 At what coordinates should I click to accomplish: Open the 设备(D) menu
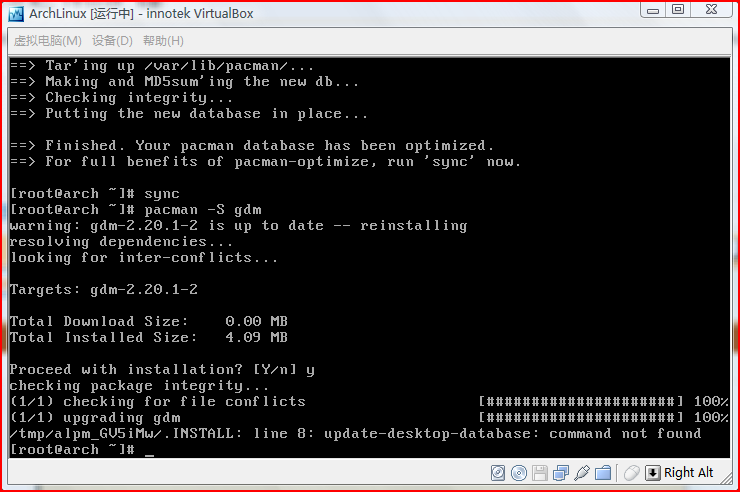pyautogui.click(x=112, y=41)
